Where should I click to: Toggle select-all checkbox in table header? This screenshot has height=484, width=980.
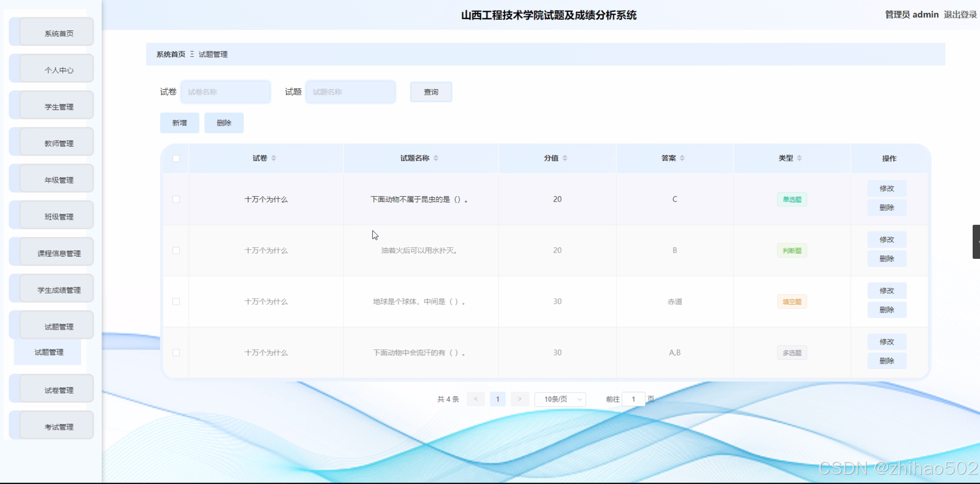(176, 159)
